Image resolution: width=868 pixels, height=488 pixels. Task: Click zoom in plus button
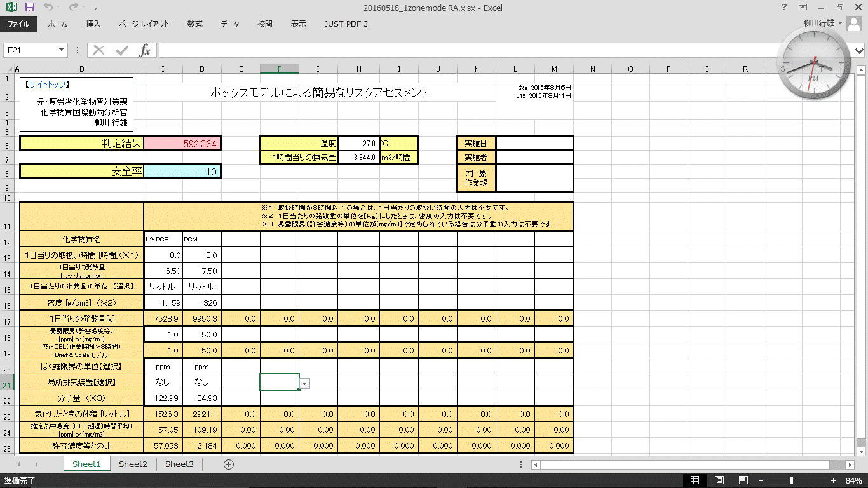[833, 480]
